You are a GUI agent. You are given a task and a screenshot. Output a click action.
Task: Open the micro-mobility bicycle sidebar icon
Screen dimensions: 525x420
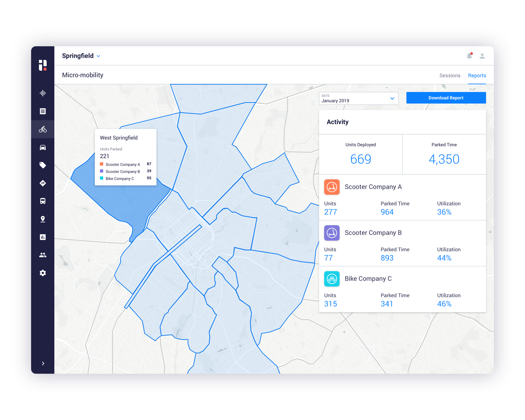pyautogui.click(x=43, y=129)
